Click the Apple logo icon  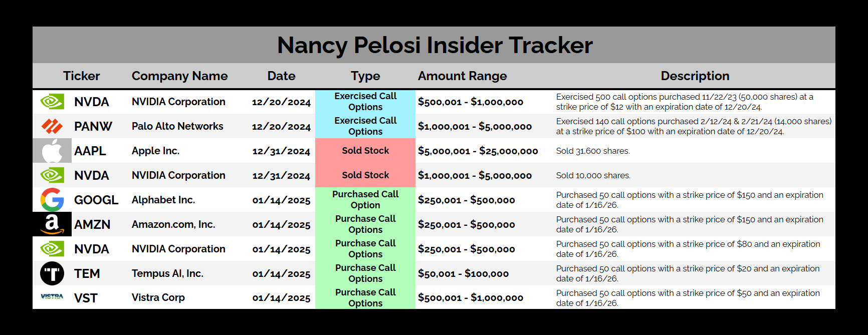pyautogui.click(x=52, y=151)
